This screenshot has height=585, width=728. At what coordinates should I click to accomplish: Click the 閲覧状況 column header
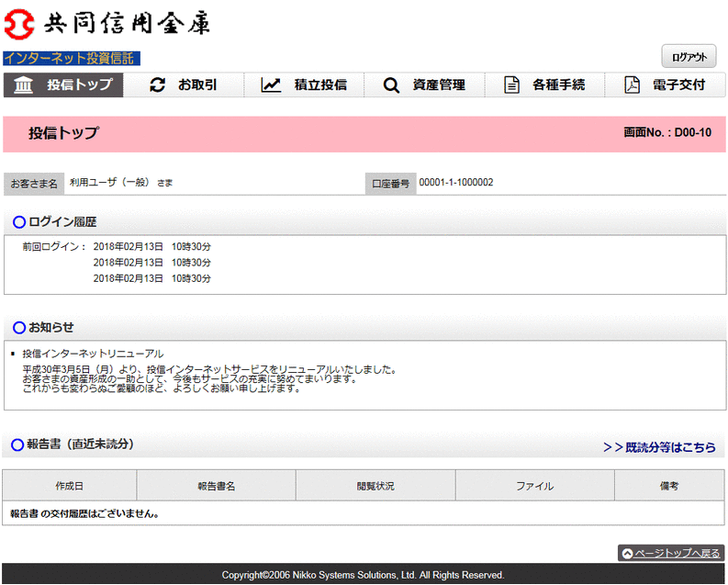click(375, 486)
